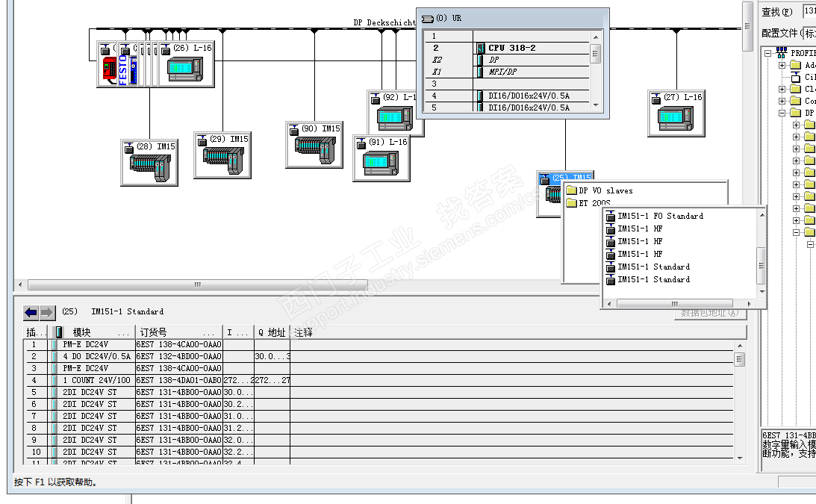Image resolution: width=816 pixels, height=504 pixels.
Task: Click the 订货号 column header
Action: 178,332
